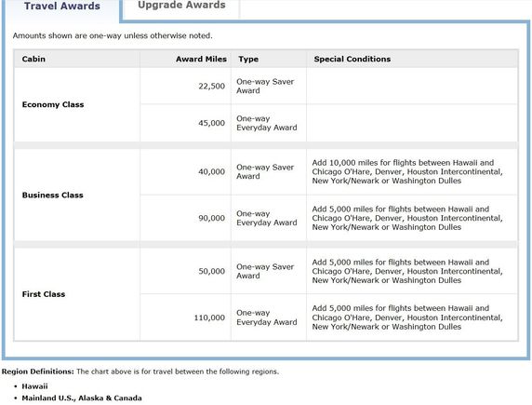
Task: Click the Special Conditions column header
Action: [352, 59]
